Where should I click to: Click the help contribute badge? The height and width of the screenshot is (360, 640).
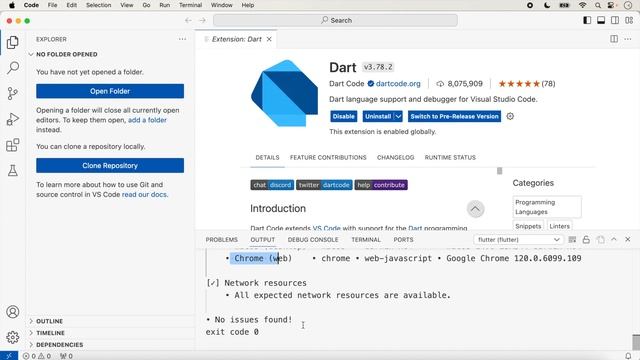[381, 185]
